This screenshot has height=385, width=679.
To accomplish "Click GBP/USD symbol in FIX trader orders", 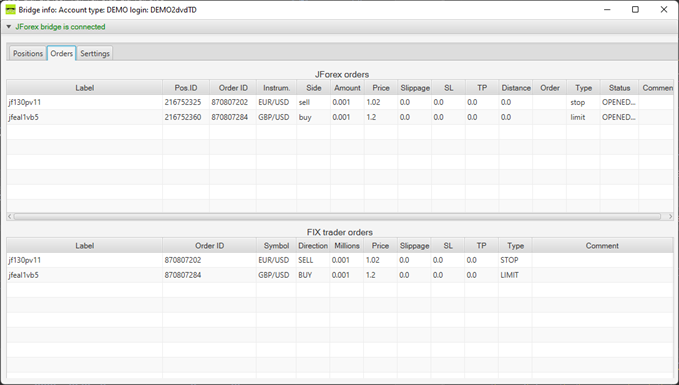I will click(274, 275).
